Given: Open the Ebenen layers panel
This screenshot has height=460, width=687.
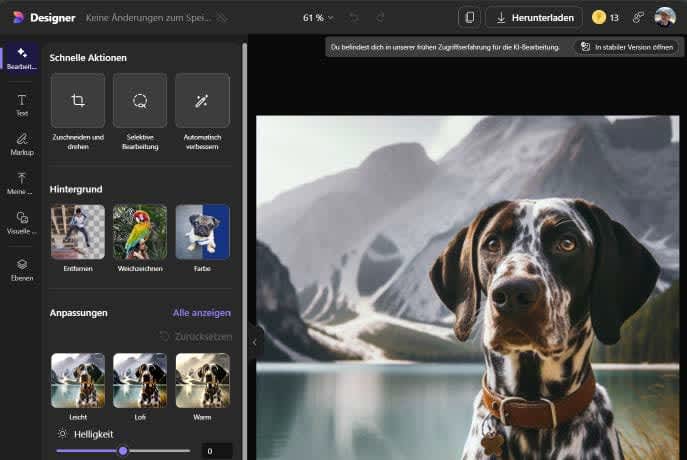Looking at the screenshot, I should 21,269.
